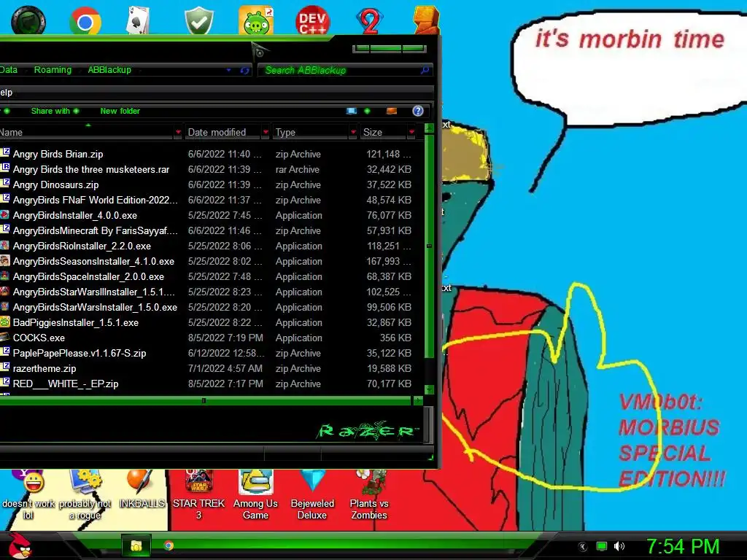Open the Type column filter dropdown arrow
This screenshot has height=560, width=747.
(354, 132)
